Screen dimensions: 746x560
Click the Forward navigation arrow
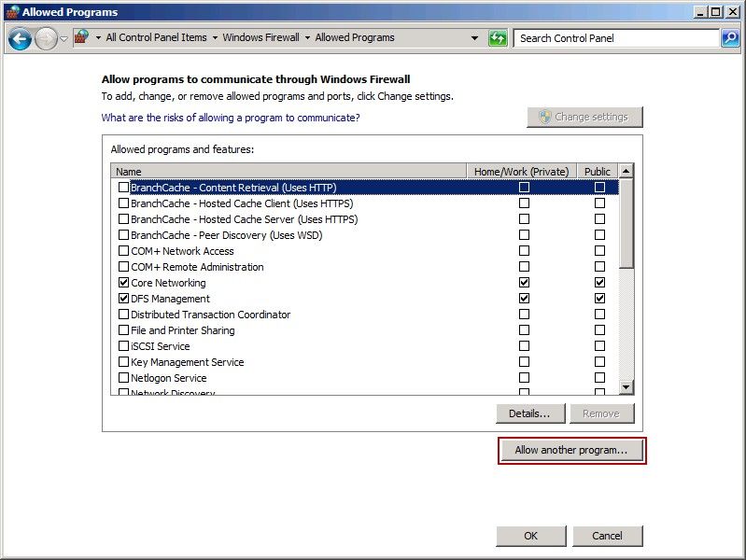[x=46, y=38]
